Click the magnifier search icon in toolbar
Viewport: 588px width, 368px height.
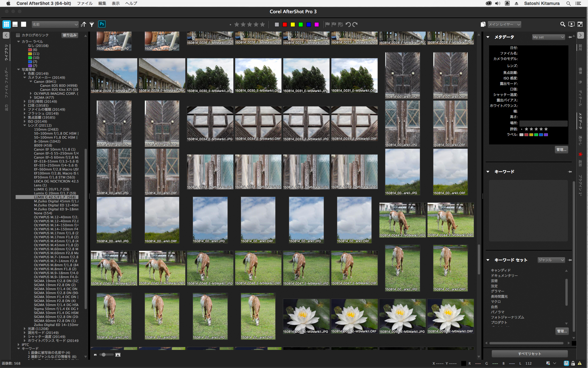pyautogui.click(x=563, y=24)
